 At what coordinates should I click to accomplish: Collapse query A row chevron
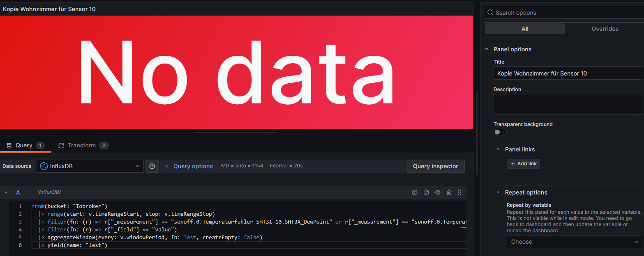pyautogui.click(x=6, y=192)
